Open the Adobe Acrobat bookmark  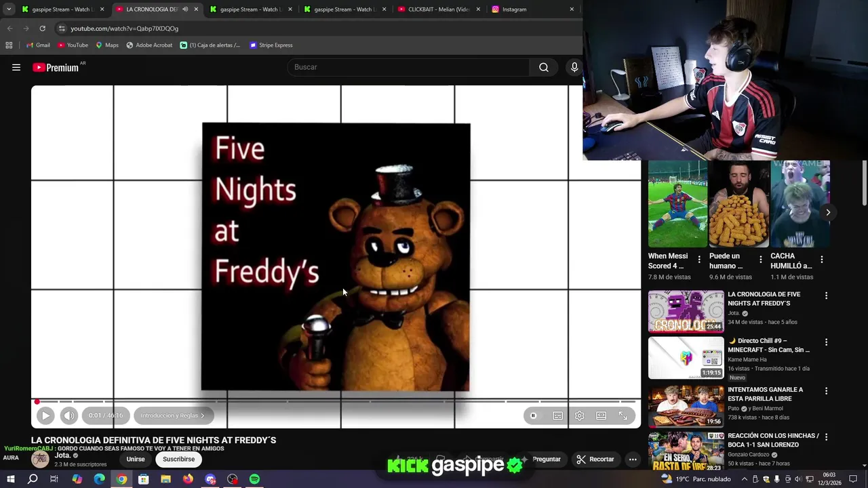(149, 45)
